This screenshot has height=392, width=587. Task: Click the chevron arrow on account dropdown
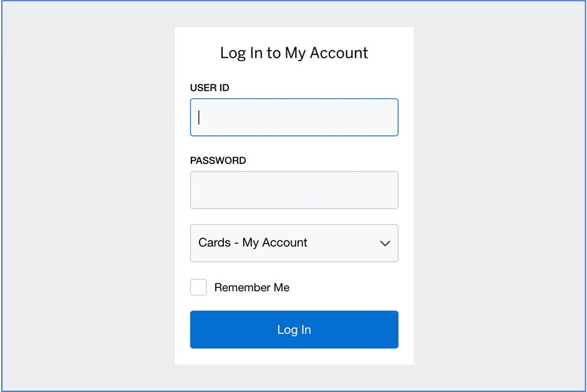tap(385, 243)
